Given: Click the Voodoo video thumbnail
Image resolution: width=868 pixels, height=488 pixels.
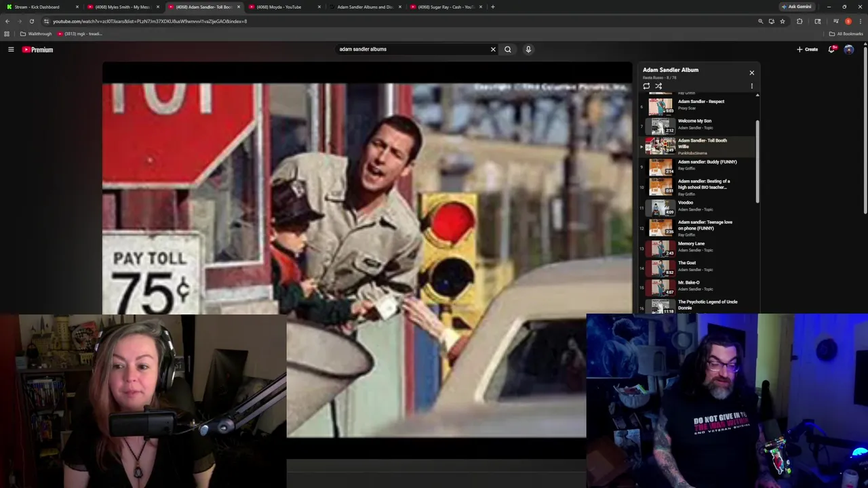Looking at the screenshot, I should [x=661, y=207].
